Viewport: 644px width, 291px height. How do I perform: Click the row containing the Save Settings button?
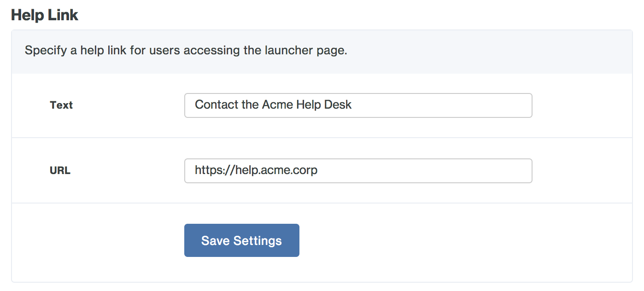click(415, 240)
